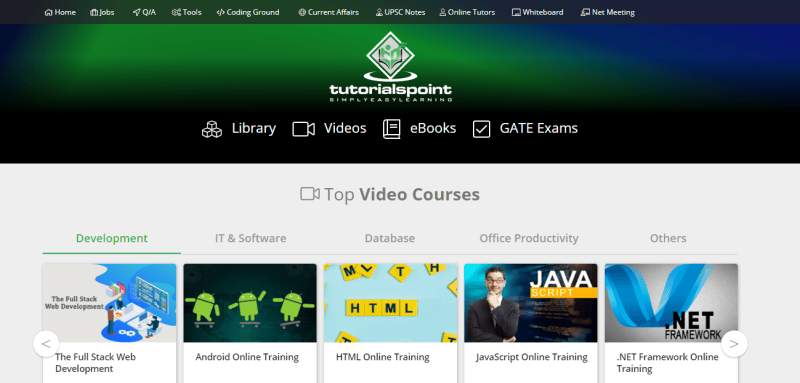Image resolution: width=800 pixels, height=383 pixels.
Task: Click the Tools gears icon
Action: (177, 12)
